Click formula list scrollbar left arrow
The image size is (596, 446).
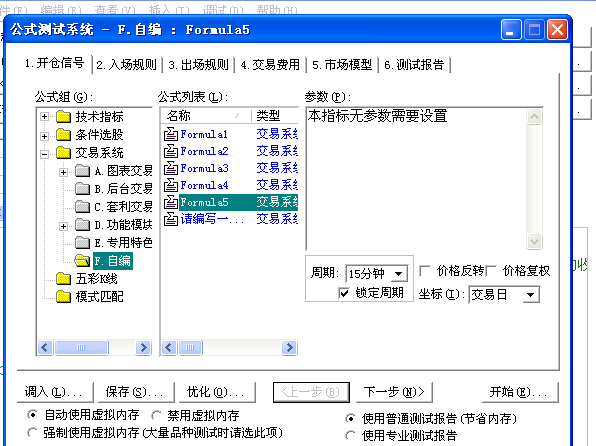pyautogui.click(x=169, y=347)
